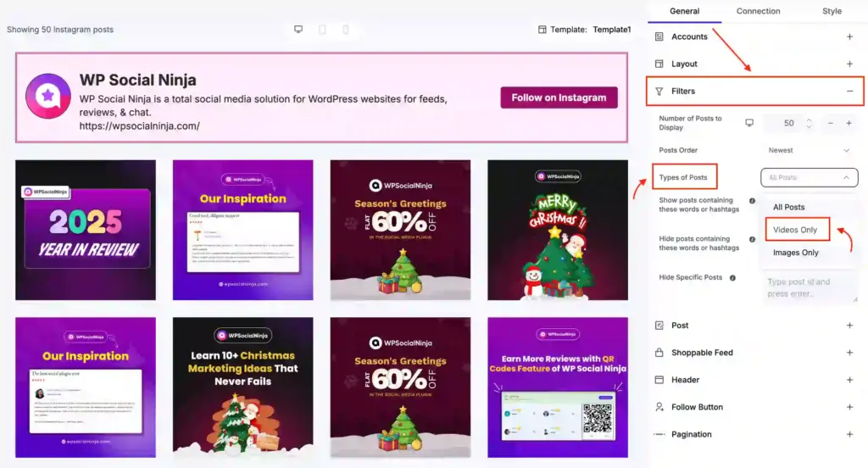This screenshot has height=468, width=868.
Task: Open the Connection tab
Action: [x=758, y=11]
